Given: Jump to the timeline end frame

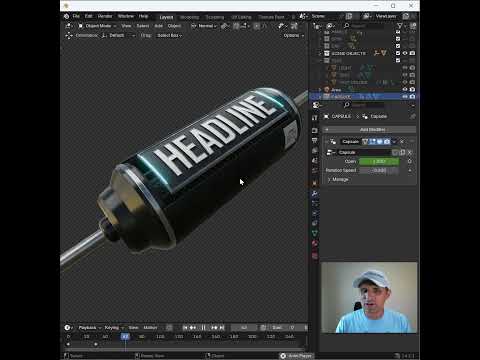Looking at the screenshot, I should 222,328.
